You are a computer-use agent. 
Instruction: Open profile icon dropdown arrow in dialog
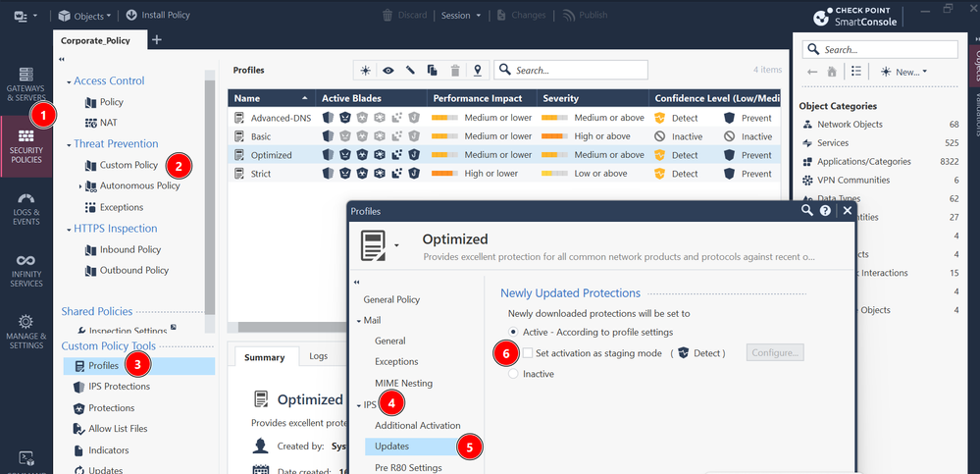pos(396,245)
